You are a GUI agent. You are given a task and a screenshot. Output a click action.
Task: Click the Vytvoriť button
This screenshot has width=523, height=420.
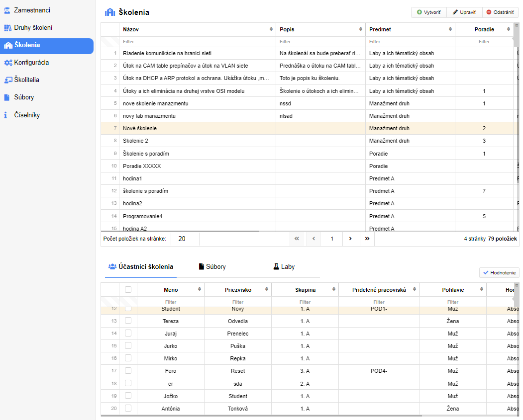428,12
